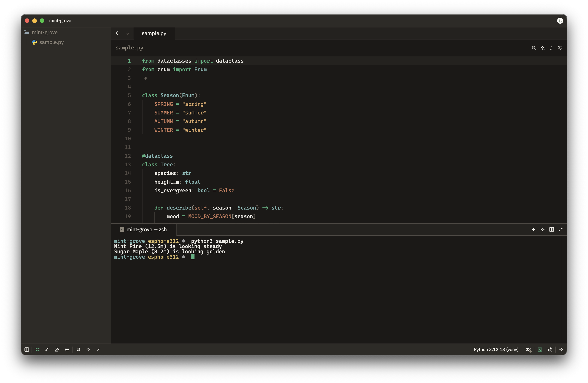This screenshot has height=383, width=588.
Task: Open Project Search in the status bar
Action: pyautogui.click(x=78, y=349)
